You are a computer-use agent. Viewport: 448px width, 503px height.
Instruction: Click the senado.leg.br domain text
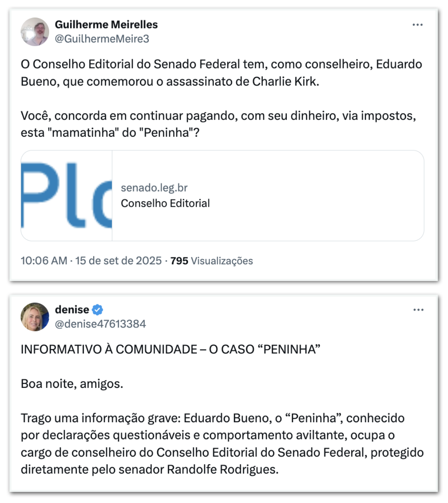(154, 188)
